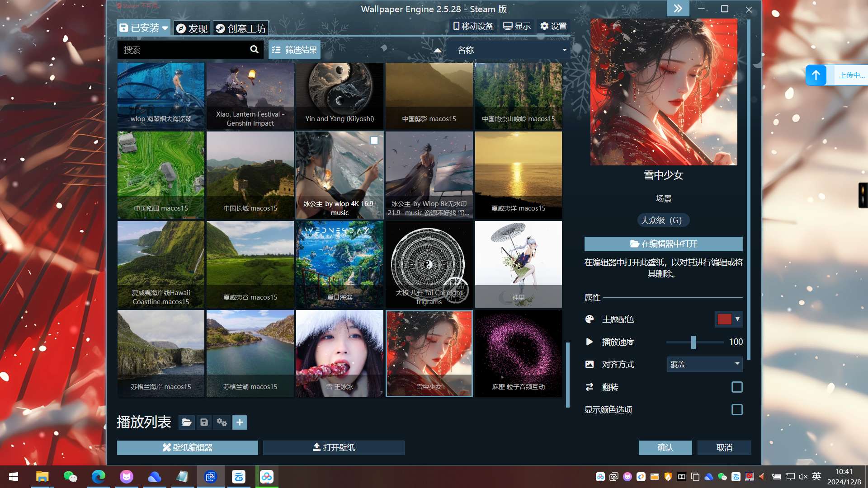
Task: Open Wallpaper Engine taskbar icon
Action: coord(211,477)
